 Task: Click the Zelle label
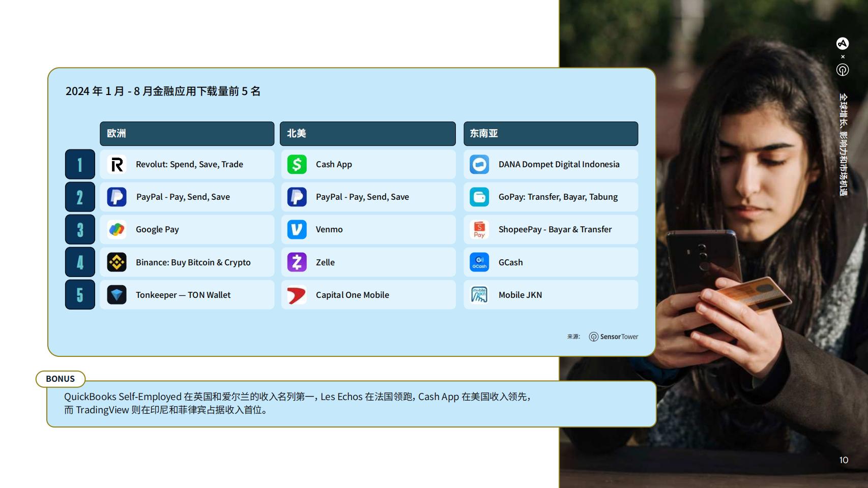coord(325,262)
